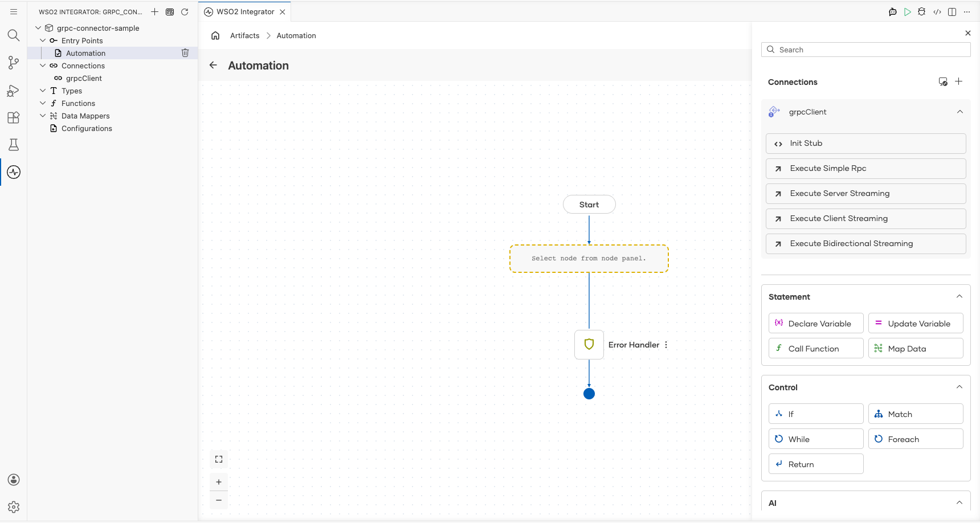Open the Extensions view
This screenshot has width=980, height=523.
[x=14, y=117]
